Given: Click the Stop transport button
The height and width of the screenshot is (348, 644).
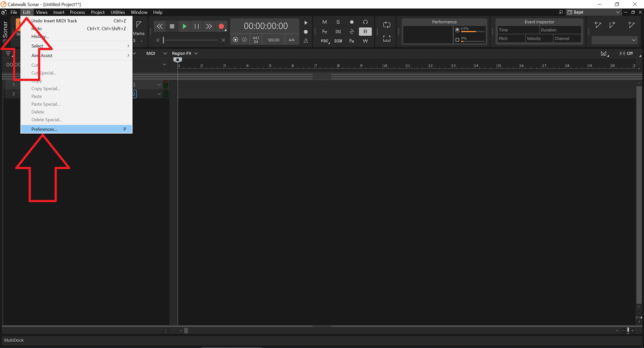Looking at the screenshot, I should pos(172,26).
